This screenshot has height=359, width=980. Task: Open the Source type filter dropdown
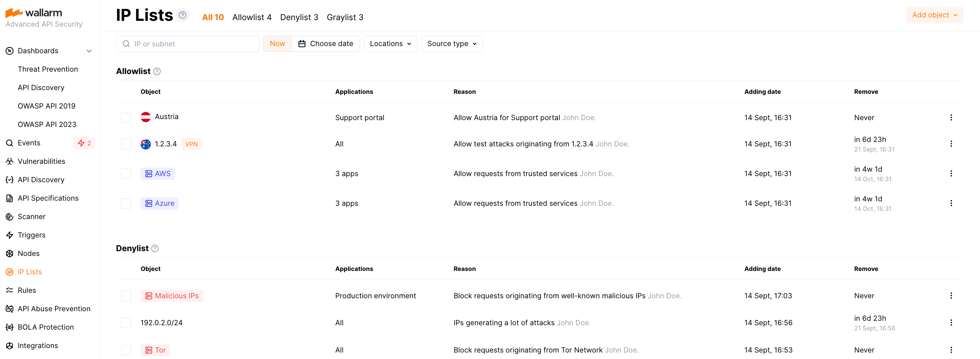451,43
